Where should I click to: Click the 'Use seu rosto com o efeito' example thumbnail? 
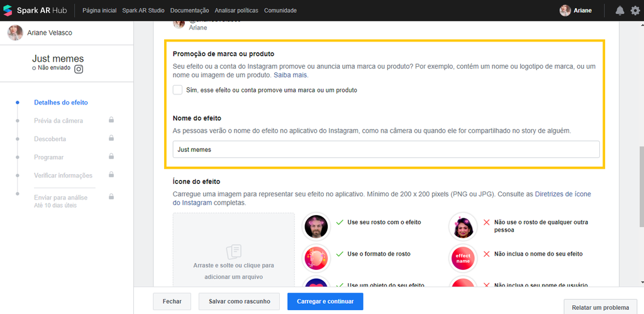coord(316,227)
